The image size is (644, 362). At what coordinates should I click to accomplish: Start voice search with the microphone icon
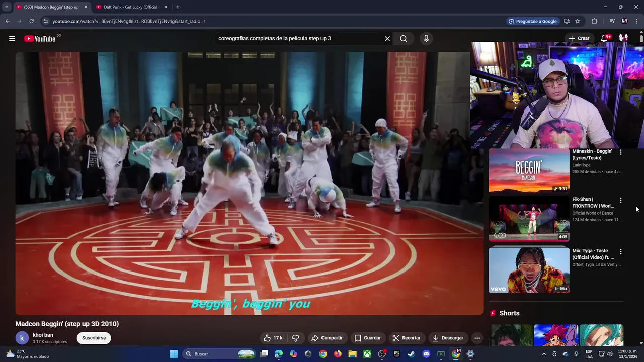click(x=426, y=38)
